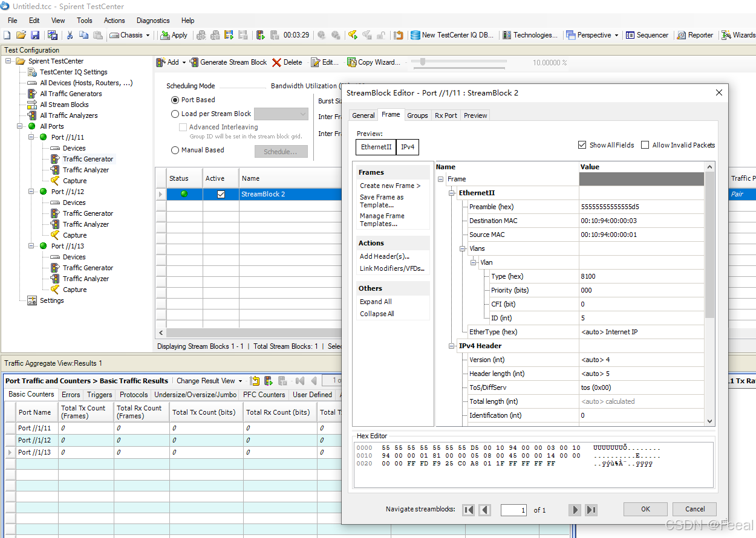
Task: Click the Copy icon in main toolbar
Action: pyautogui.click(x=84, y=35)
